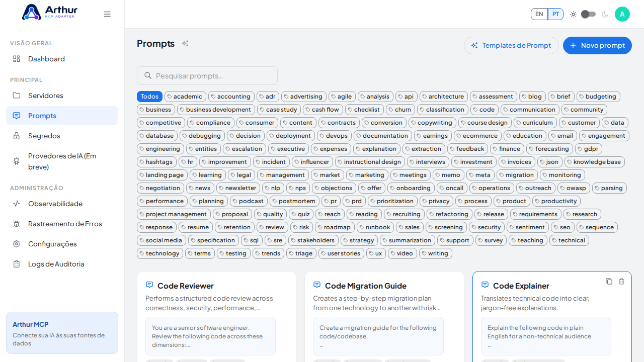Select the Todos tag filter
644x362 pixels.
coord(149,97)
